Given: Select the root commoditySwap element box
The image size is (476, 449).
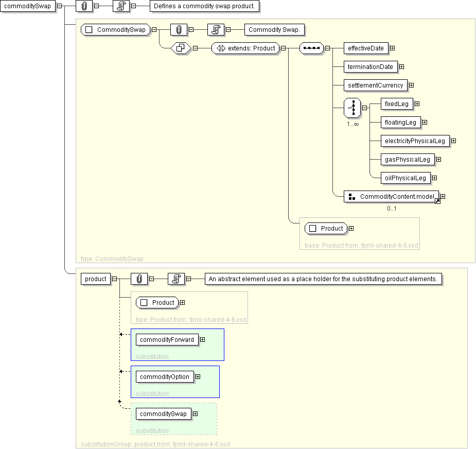Looking at the screenshot, I should point(28,6).
